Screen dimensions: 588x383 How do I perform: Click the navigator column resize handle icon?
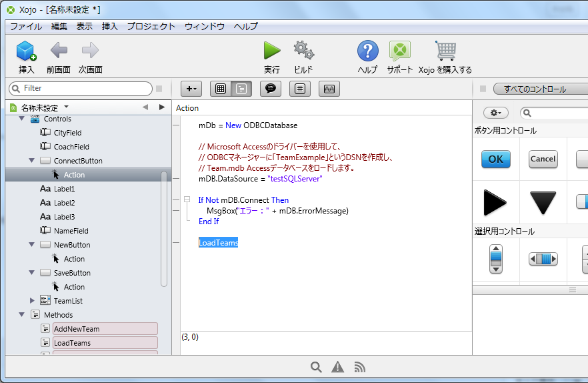click(x=159, y=89)
